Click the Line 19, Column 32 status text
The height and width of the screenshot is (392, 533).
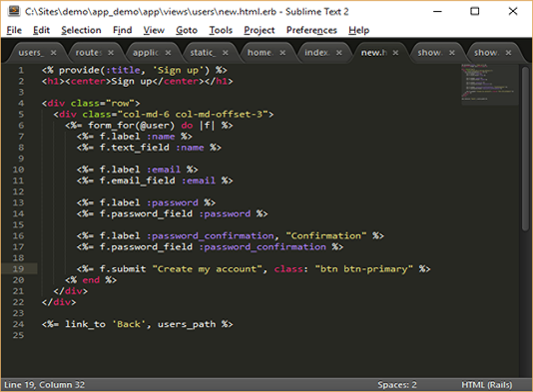coord(44,385)
